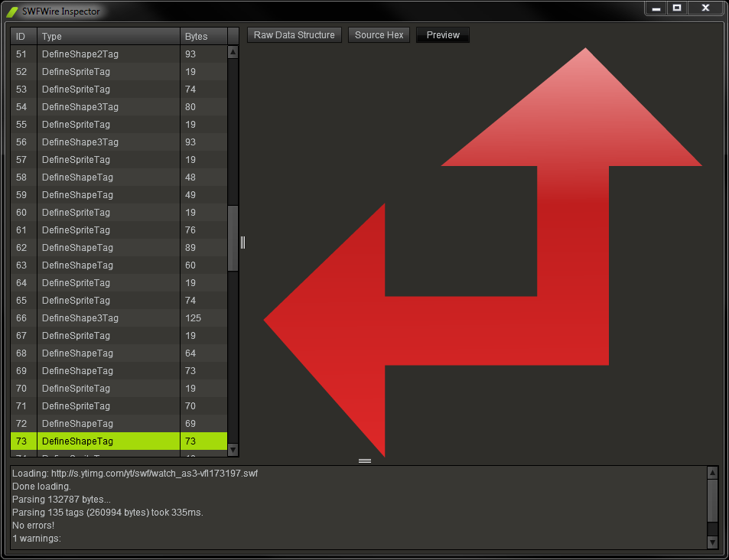Select the Preview tab

443,35
